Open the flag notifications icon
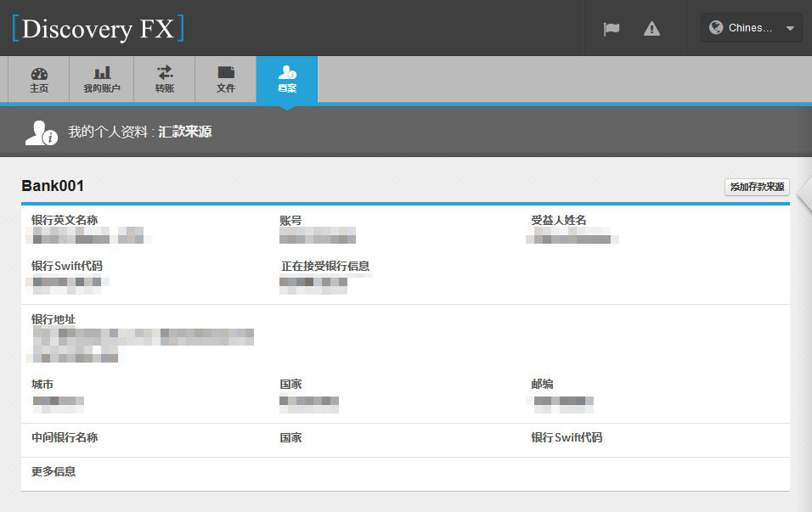The height and width of the screenshot is (512, 812). [x=612, y=29]
